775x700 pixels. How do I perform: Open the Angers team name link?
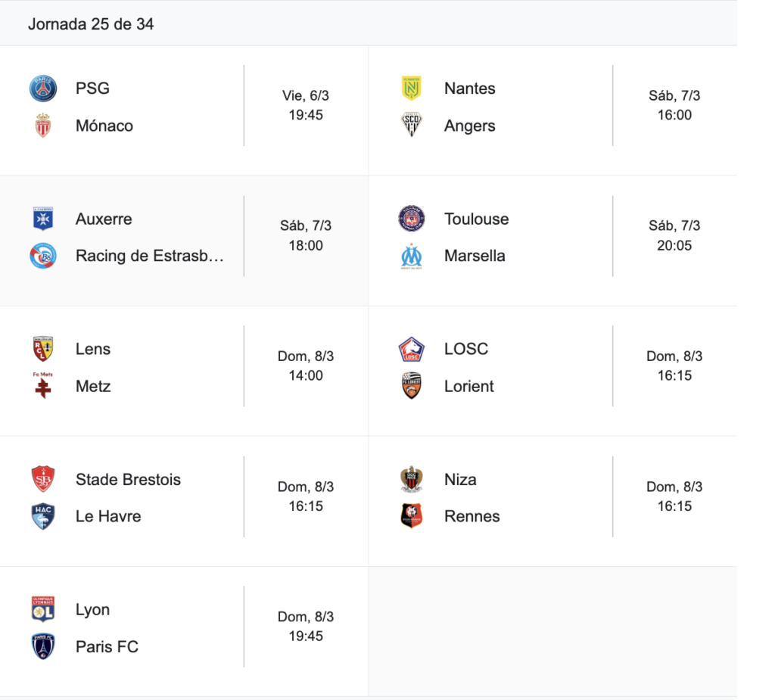coord(469,126)
